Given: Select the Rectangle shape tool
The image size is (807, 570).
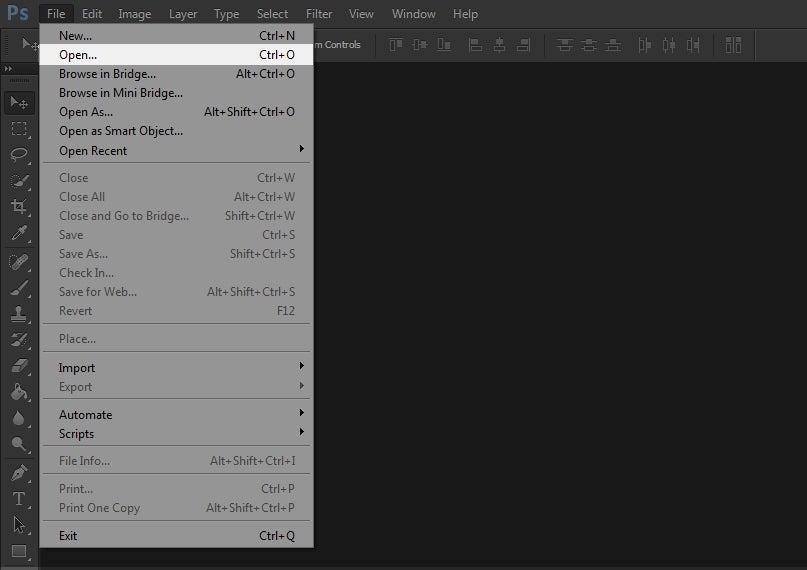Looking at the screenshot, I should point(19,551).
